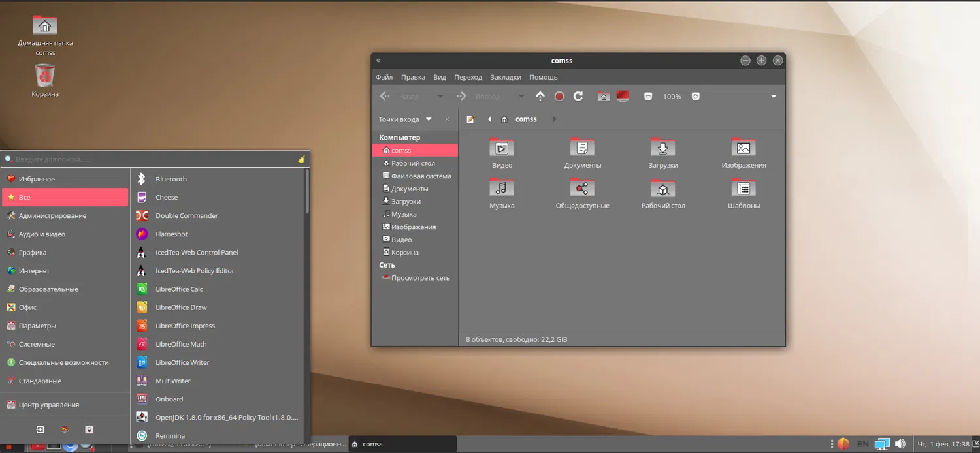The height and width of the screenshot is (453, 980).
Task: Select the Интернет category in the app menu
Action: click(x=34, y=271)
